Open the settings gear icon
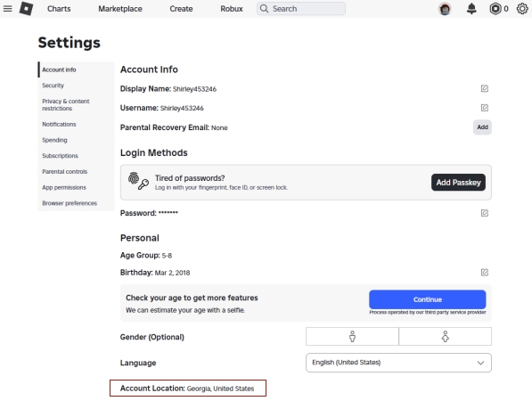 [522, 9]
